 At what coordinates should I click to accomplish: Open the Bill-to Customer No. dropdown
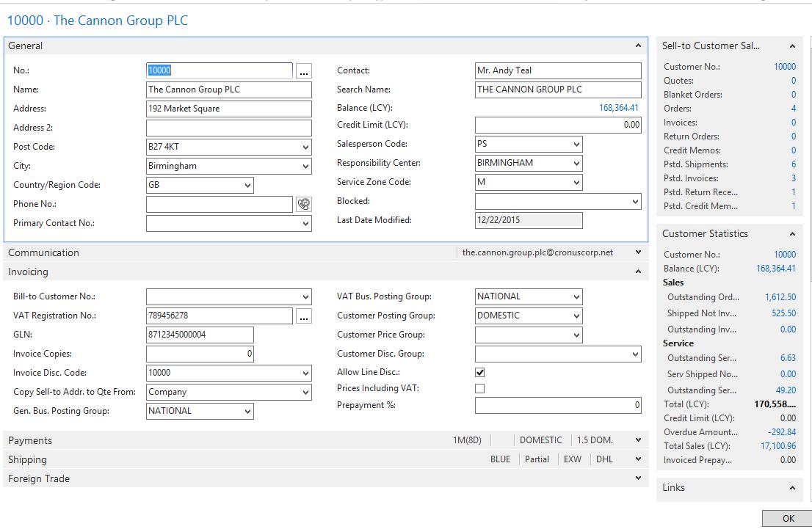(305, 297)
